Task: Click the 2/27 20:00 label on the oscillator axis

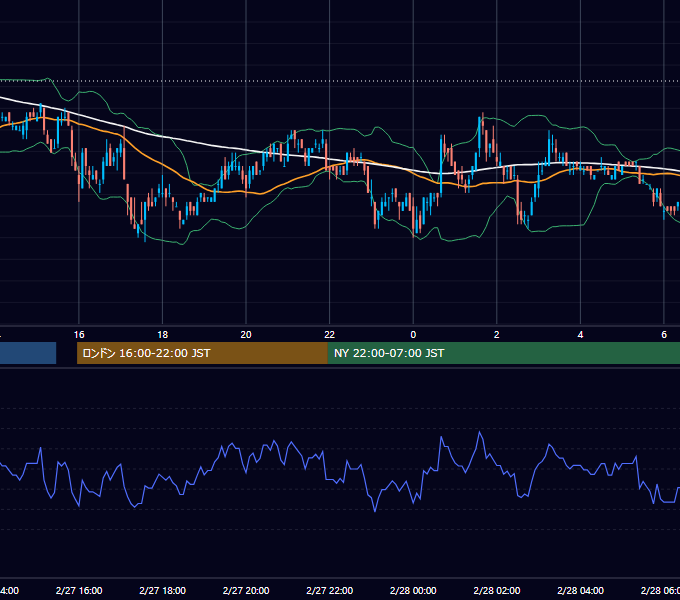Action: click(246, 590)
